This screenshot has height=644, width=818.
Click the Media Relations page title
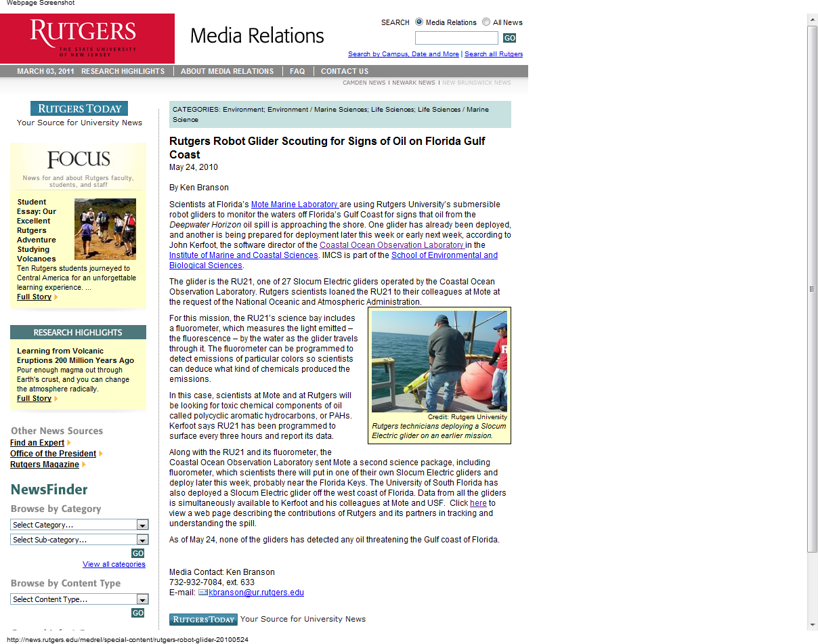(257, 36)
